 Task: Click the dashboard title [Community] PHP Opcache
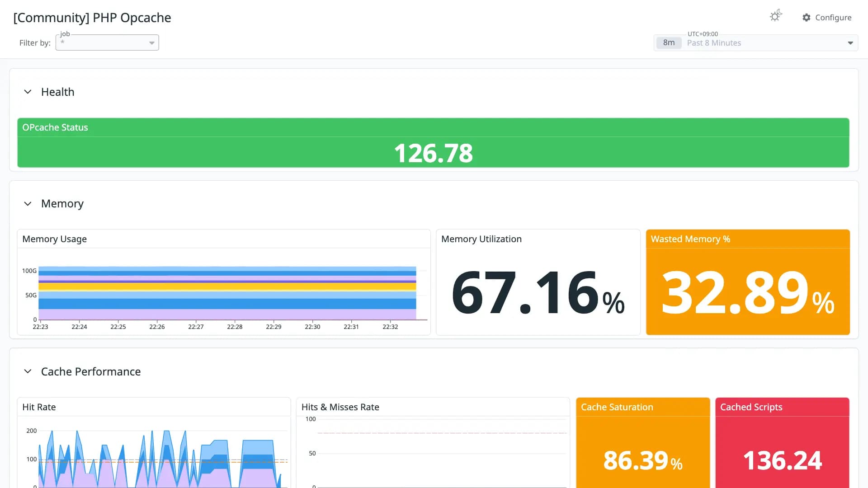(x=92, y=18)
